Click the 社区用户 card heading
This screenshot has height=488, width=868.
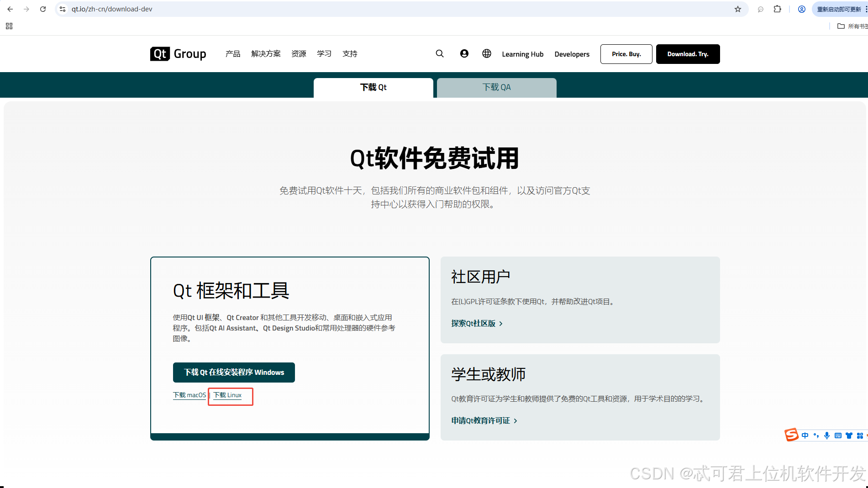pyautogui.click(x=481, y=277)
